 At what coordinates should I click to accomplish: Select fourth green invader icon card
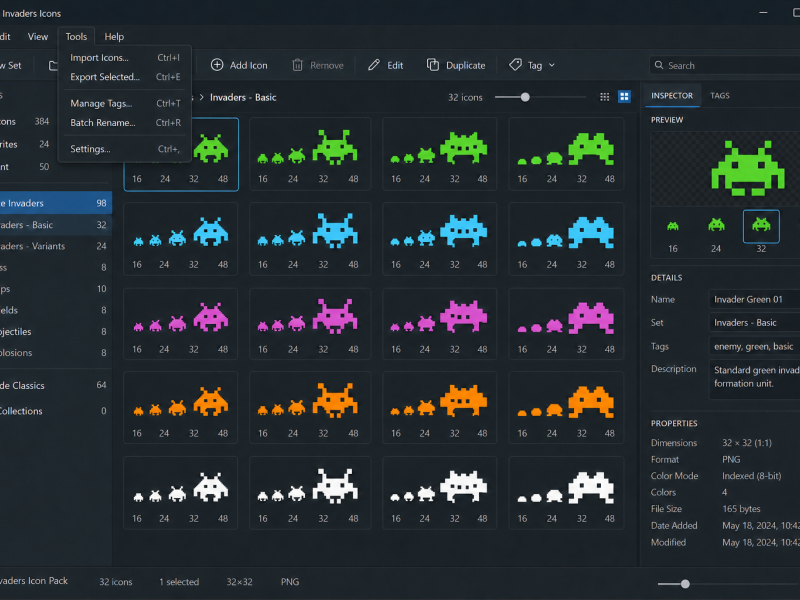click(x=566, y=155)
